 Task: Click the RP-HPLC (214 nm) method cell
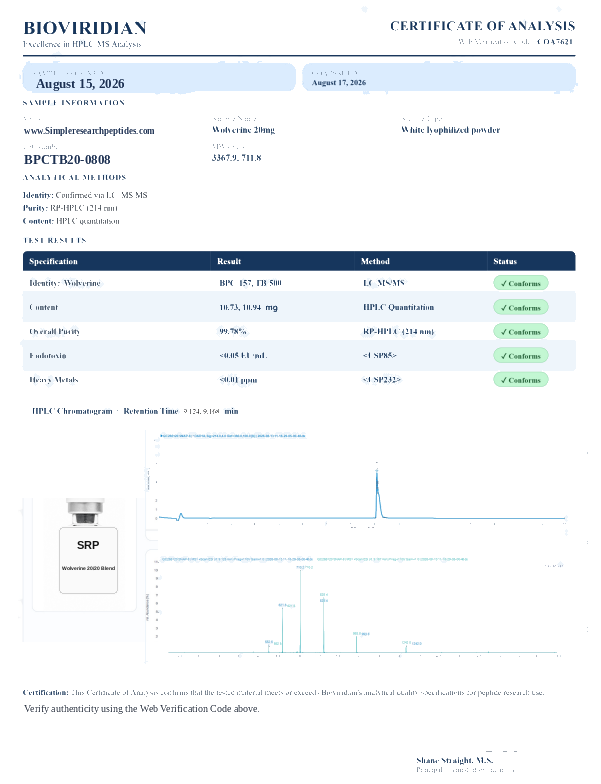[398, 332]
